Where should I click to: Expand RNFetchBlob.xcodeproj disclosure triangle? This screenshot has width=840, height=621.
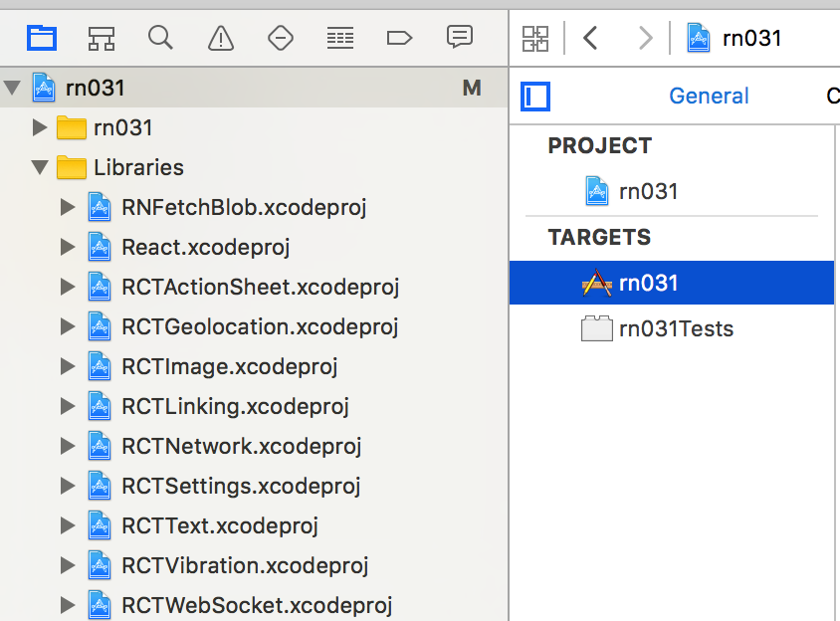click(x=68, y=207)
